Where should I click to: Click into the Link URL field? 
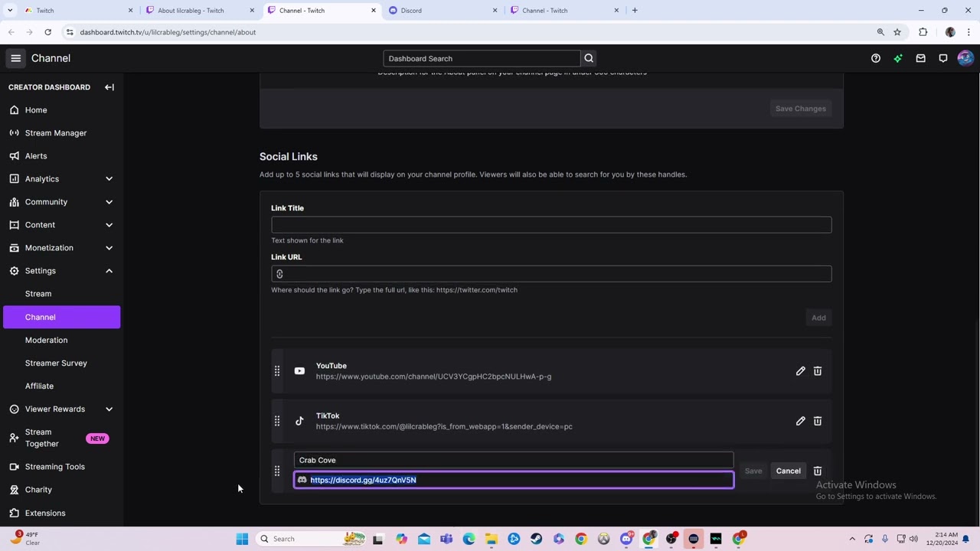click(551, 274)
